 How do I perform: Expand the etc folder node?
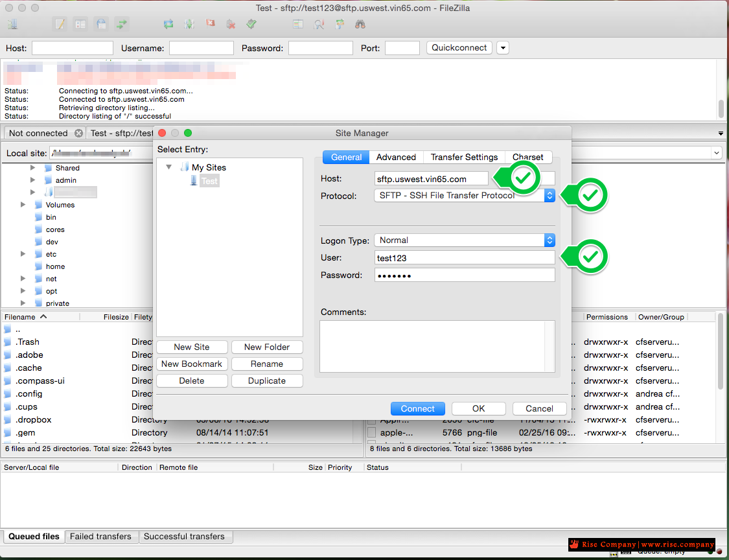(23, 253)
